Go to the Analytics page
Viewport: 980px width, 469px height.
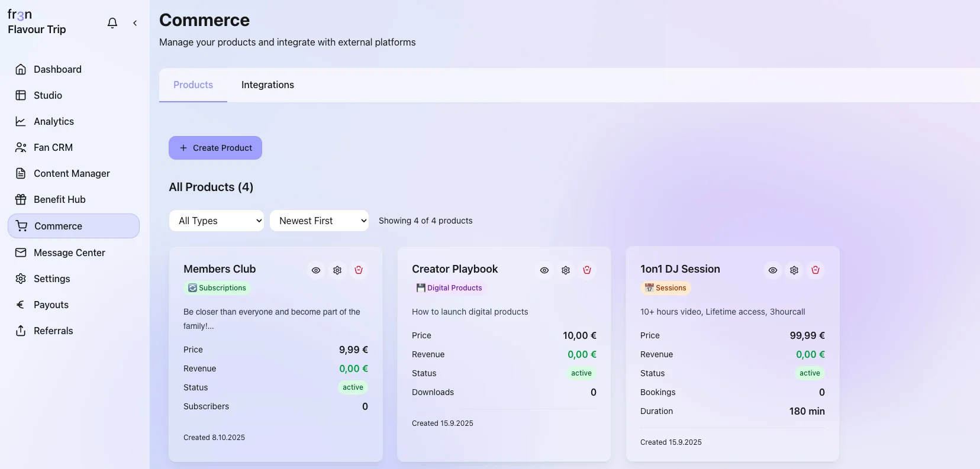[73, 121]
